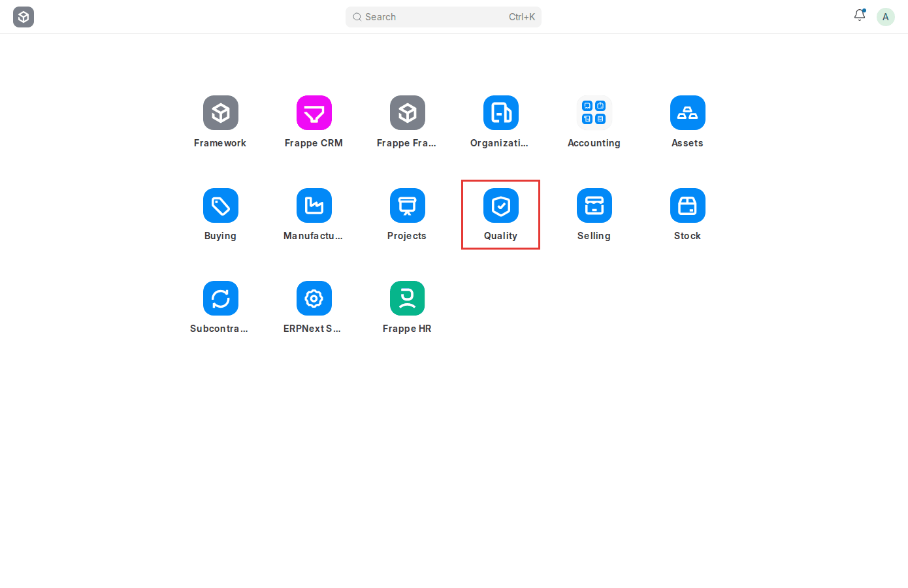Click the Frappe logo in the navbar
The height and width of the screenshot is (588, 908).
point(24,17)
